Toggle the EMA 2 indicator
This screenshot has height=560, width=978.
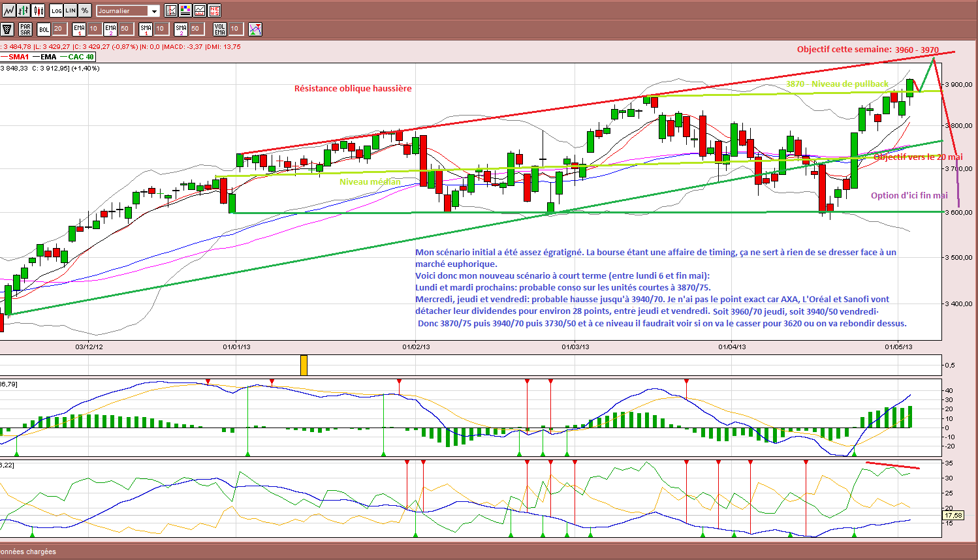[110, 29]
